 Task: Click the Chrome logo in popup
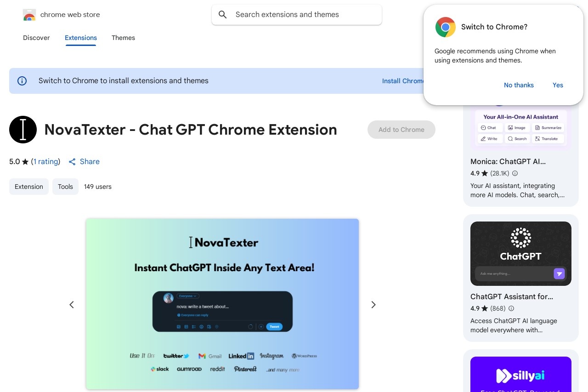click(x=446, y=27)
